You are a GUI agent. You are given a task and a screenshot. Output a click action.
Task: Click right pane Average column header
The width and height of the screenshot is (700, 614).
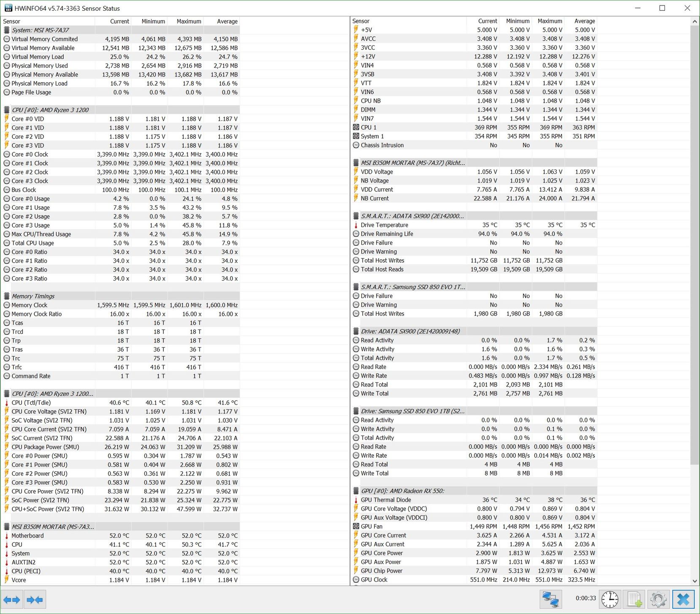coord(581,21)
